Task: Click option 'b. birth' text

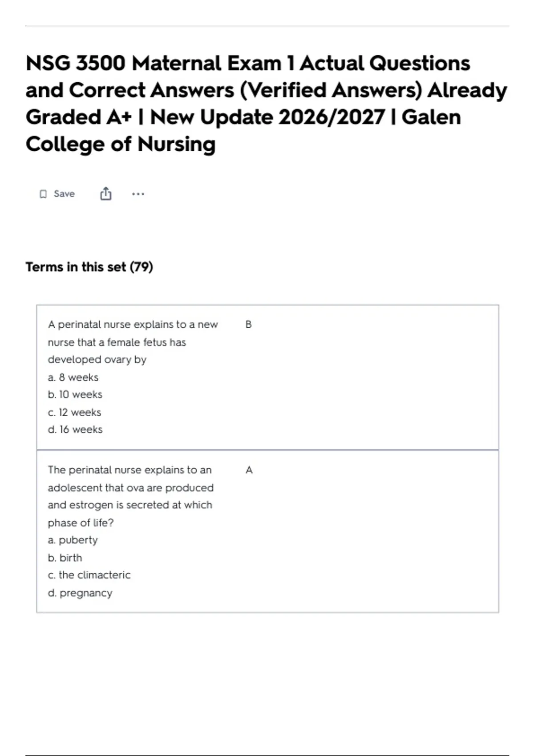Action: click(65, 558)
